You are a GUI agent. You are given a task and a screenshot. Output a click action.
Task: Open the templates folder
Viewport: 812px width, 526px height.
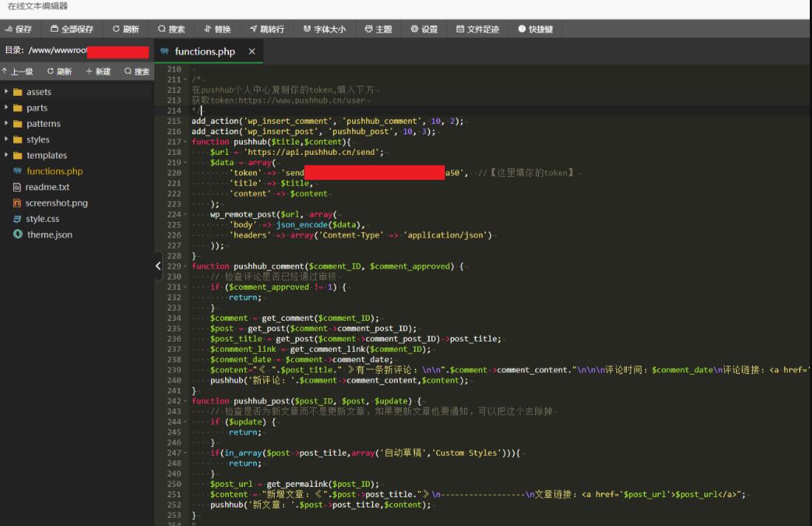point(47,156)
